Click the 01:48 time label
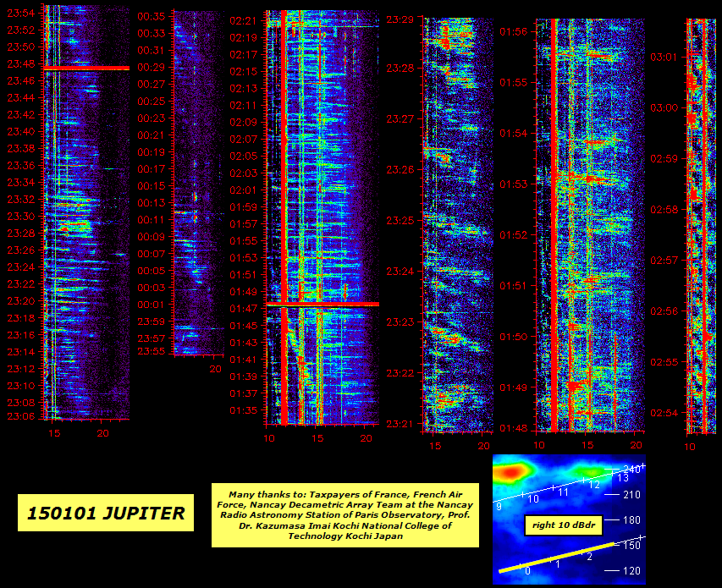The width and height of the screenshot is (722, 588). point(514,428)
